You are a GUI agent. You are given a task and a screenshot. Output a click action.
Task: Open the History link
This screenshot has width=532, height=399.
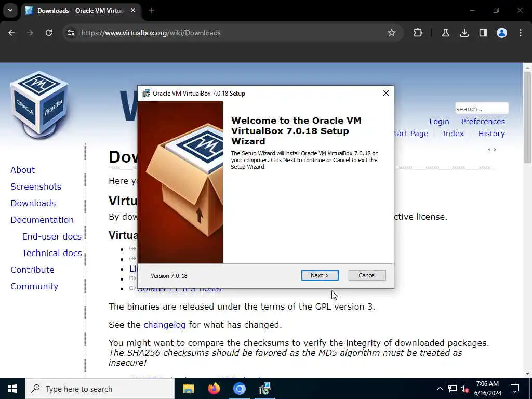tap(491, 134)
